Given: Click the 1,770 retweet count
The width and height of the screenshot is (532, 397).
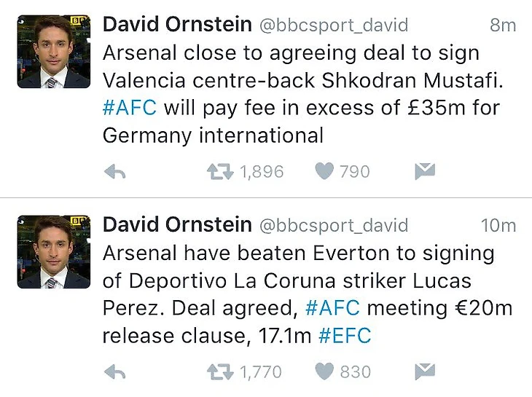Looking at the screenshot, I should click(x=260, y=372).
